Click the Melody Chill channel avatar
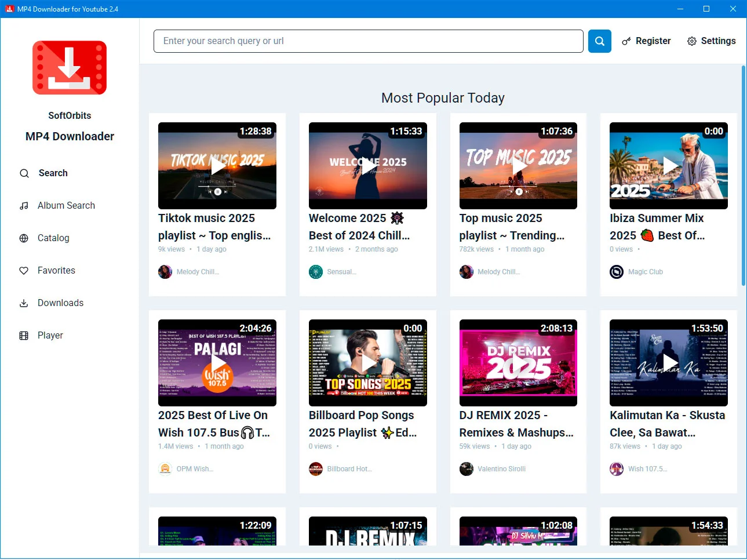This screenshot has width=747, height=560. (165, 271)
